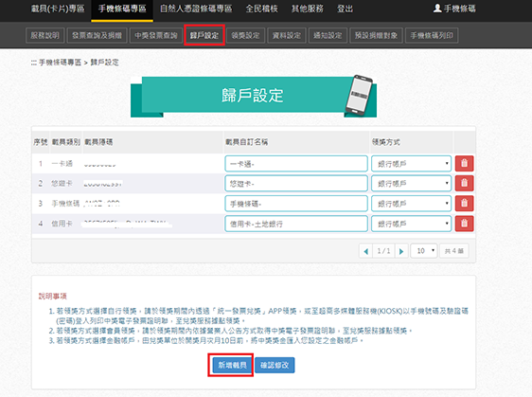Switch to 自然人憑證條碼專區 menu
This screenshot has width=532, height=397.
(196, 9)
